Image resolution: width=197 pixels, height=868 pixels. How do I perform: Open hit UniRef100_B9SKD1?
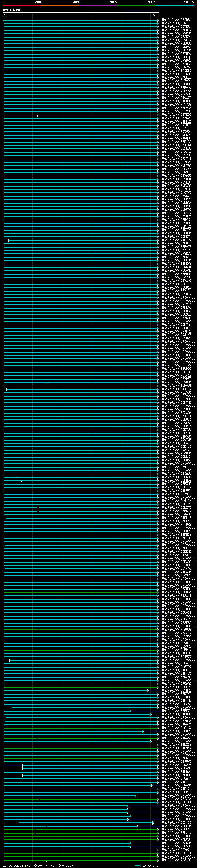177,33
